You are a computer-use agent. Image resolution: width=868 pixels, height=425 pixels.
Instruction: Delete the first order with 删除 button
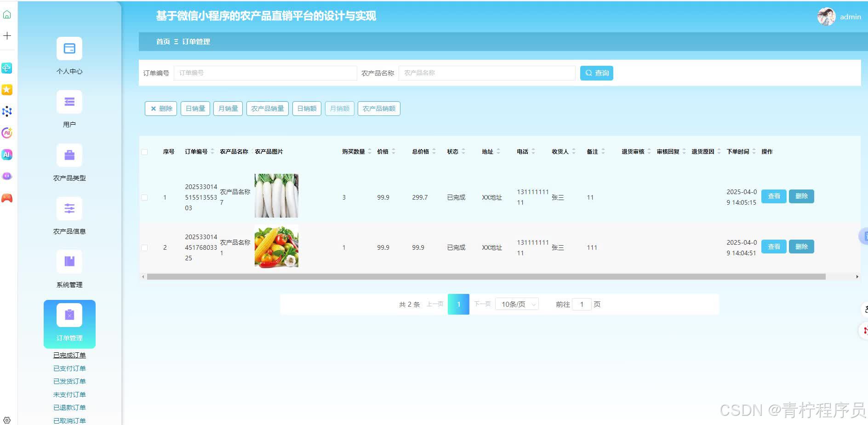pos(801,196)
